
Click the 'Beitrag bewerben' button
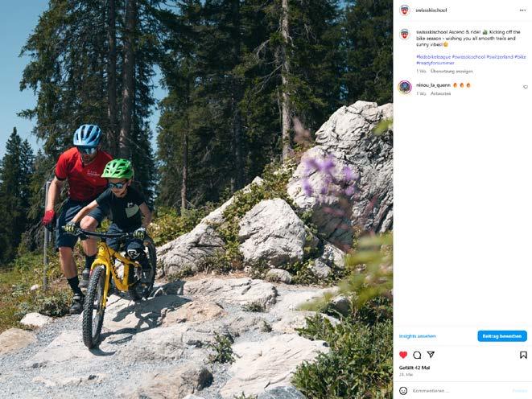(x=502, y=336)
